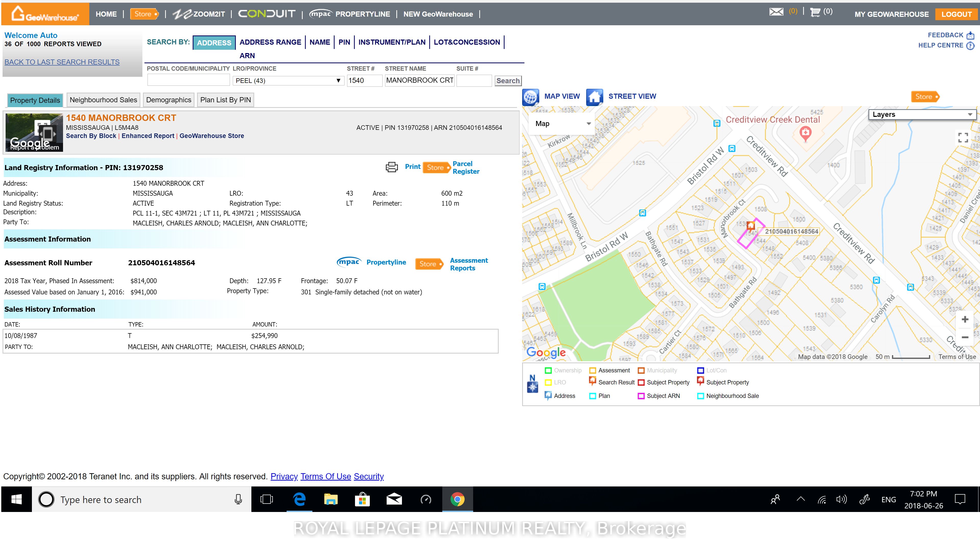
Task: Zoom out on the map
Action: tap(965, 337)
